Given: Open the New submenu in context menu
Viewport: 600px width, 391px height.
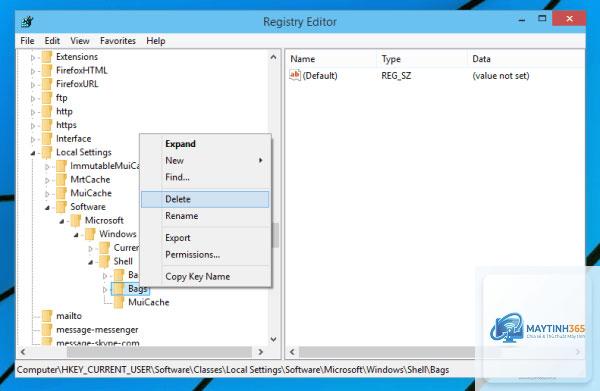Looking at the screenshot, I should pos(205,160).
